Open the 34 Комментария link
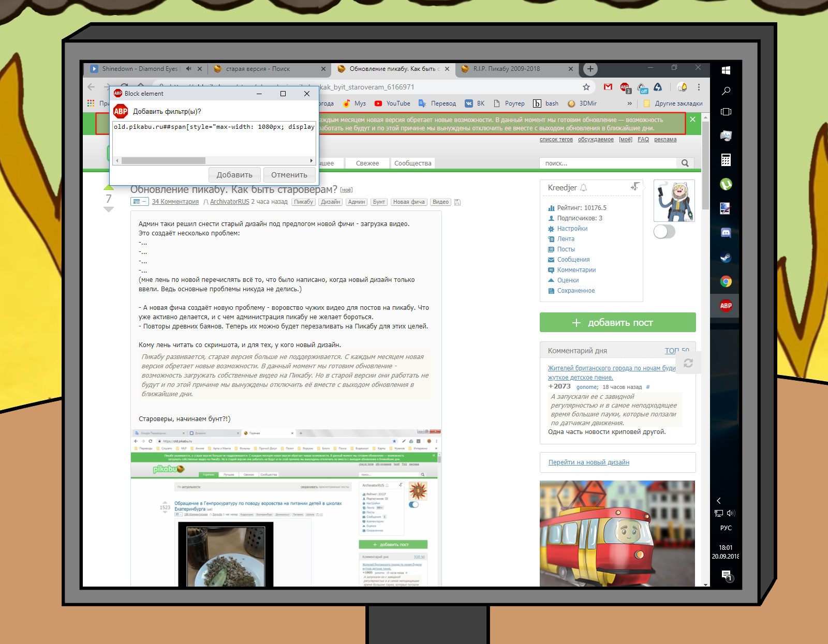Viewport: 828px width, 644px height. coord(175,202)
